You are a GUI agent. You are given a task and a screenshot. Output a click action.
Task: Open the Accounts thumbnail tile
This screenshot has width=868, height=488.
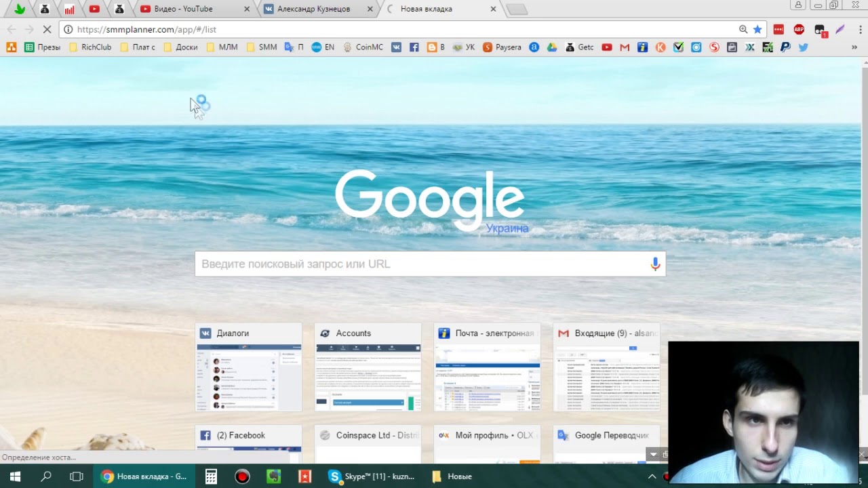[x=368, y=367]
